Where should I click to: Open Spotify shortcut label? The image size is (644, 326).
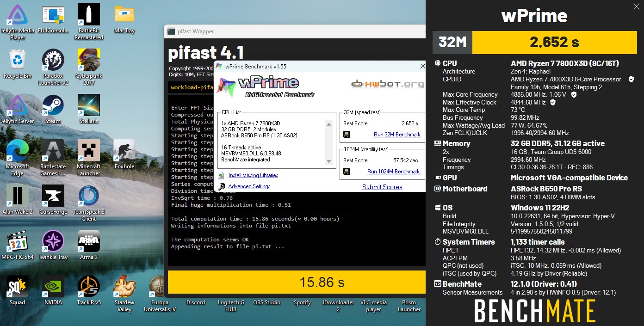303,302
